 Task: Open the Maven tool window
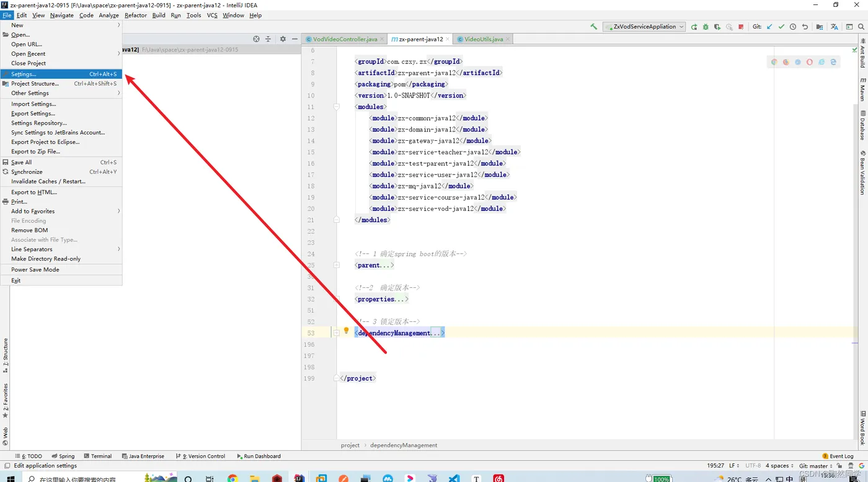(x=862, y=89)
